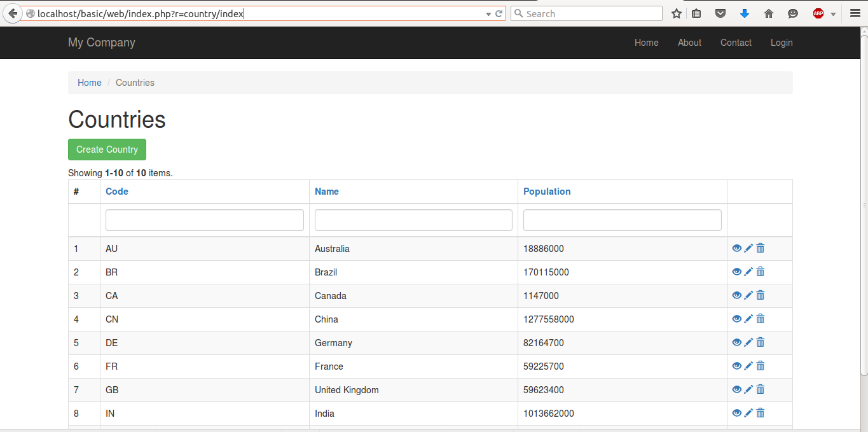The width and height of the screenshot is (868, 432).
Task: Sort the table by Code
Action: [x=117, y=192]
